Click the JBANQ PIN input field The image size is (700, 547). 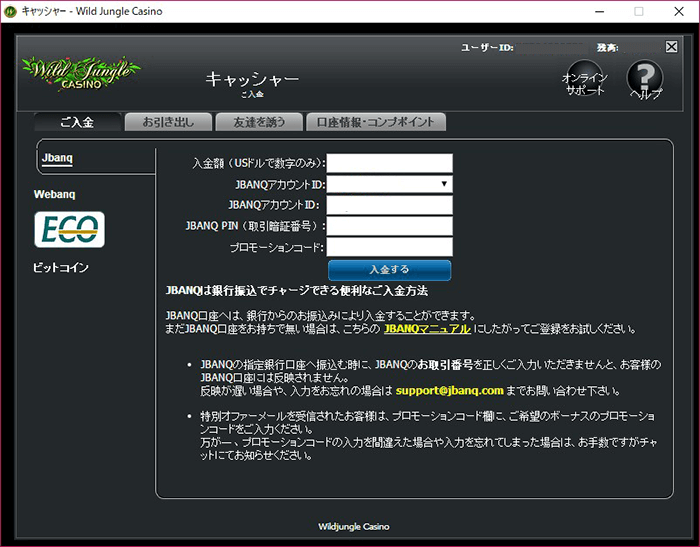coord(389,226)
